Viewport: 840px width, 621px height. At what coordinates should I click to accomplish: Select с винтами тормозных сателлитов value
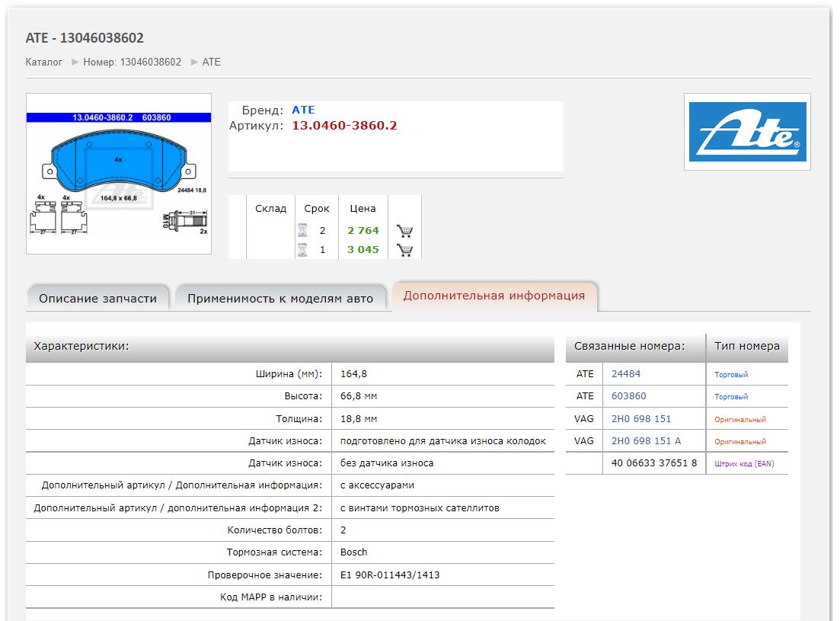coord(420,508)
